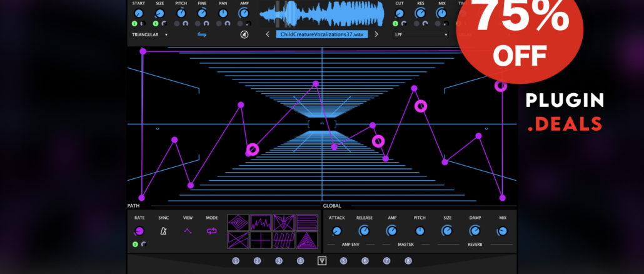Load the next sample with right chevron
The width and height of the screenshot is (644, 274).
[376, 34]
